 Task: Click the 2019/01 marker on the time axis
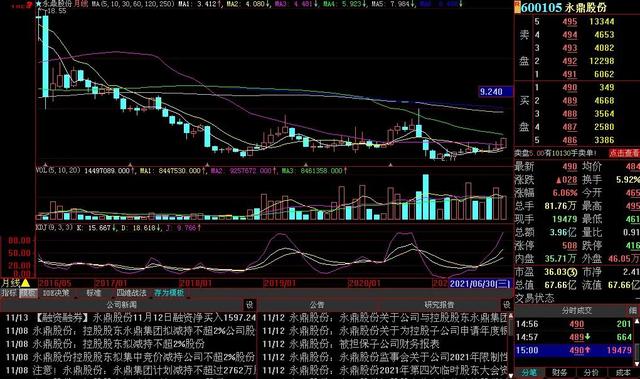(280, 283)
